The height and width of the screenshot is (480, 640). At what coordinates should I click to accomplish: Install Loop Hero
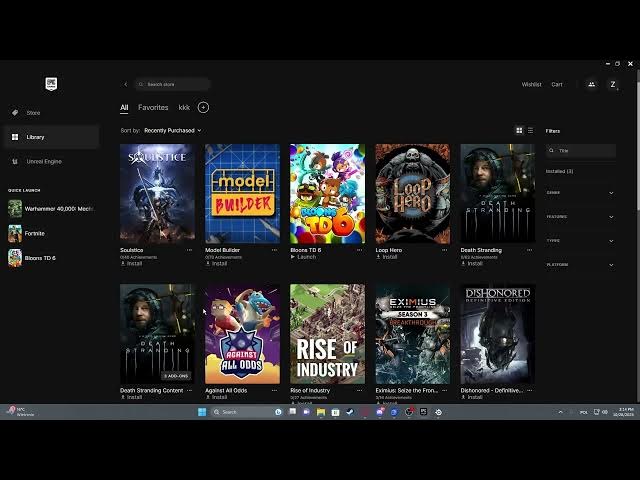[x=387, y=257]
